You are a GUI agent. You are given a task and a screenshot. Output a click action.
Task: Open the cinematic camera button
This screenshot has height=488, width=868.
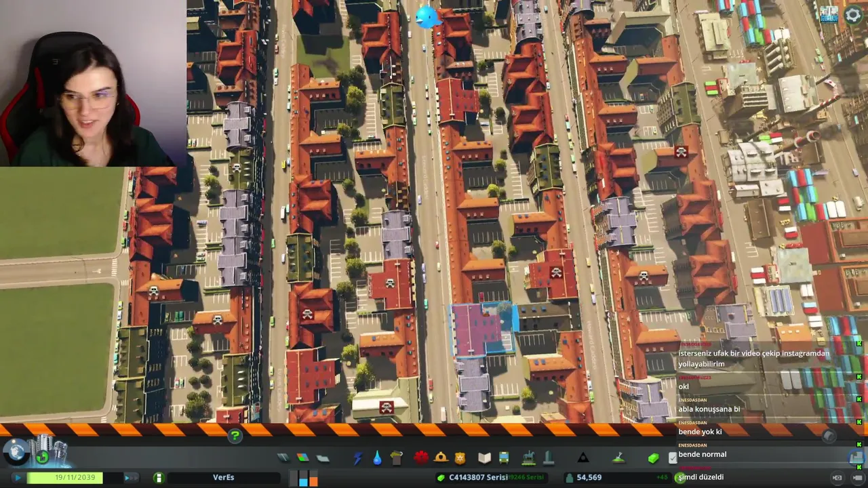[x=837, y=477]
